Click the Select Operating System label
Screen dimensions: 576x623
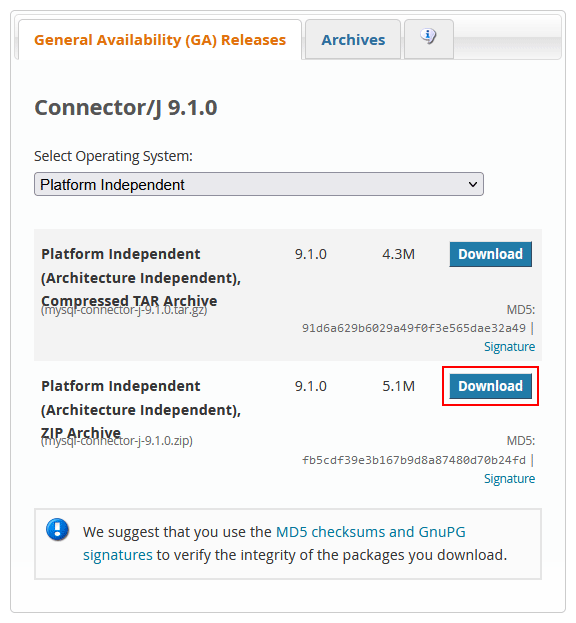click(x=113, y=156)
